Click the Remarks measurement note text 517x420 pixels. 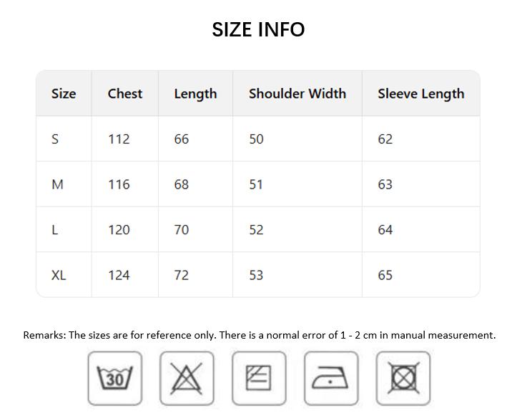(x=259, y=335)
